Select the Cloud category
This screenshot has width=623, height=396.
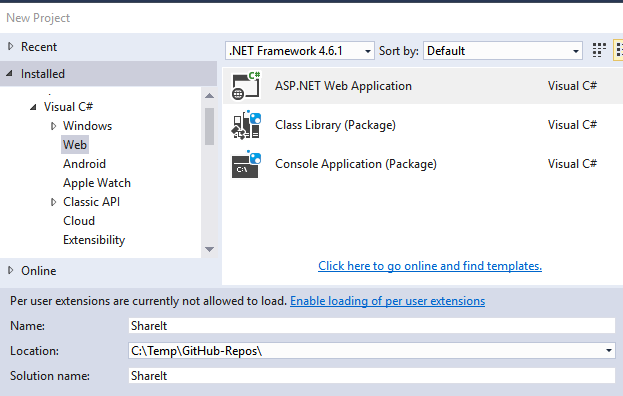pos(79,221)
